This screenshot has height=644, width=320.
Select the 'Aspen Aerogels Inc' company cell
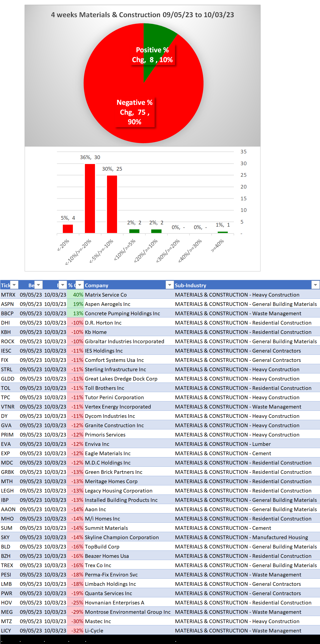[x=129, y=304]
